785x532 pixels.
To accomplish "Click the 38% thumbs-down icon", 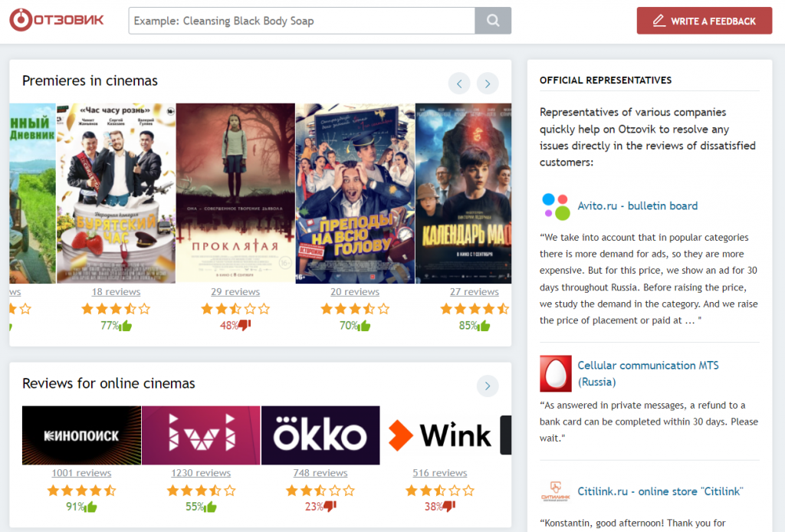I will pos(449,507).
